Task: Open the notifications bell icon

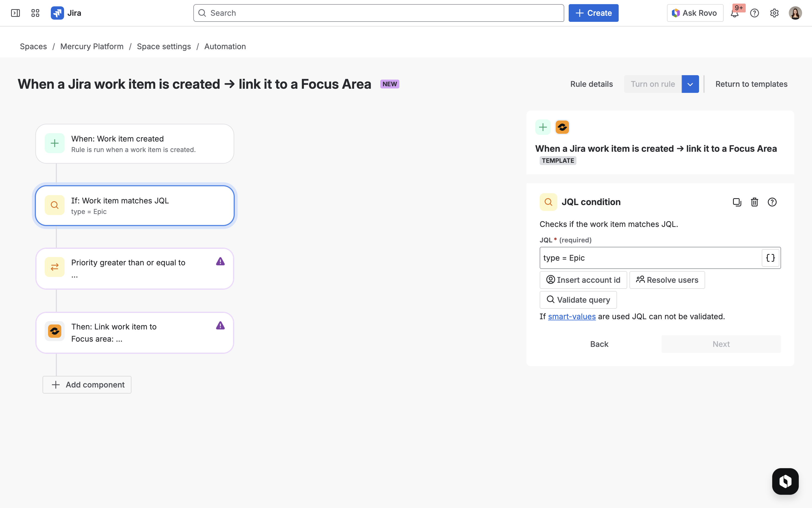Action: click(x=734, y=14)
